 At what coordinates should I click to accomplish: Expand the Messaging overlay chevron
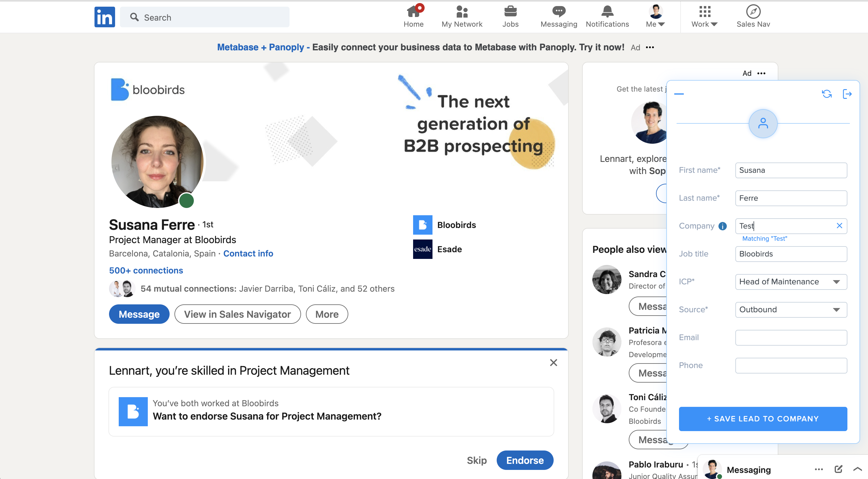tap(857, 469)
